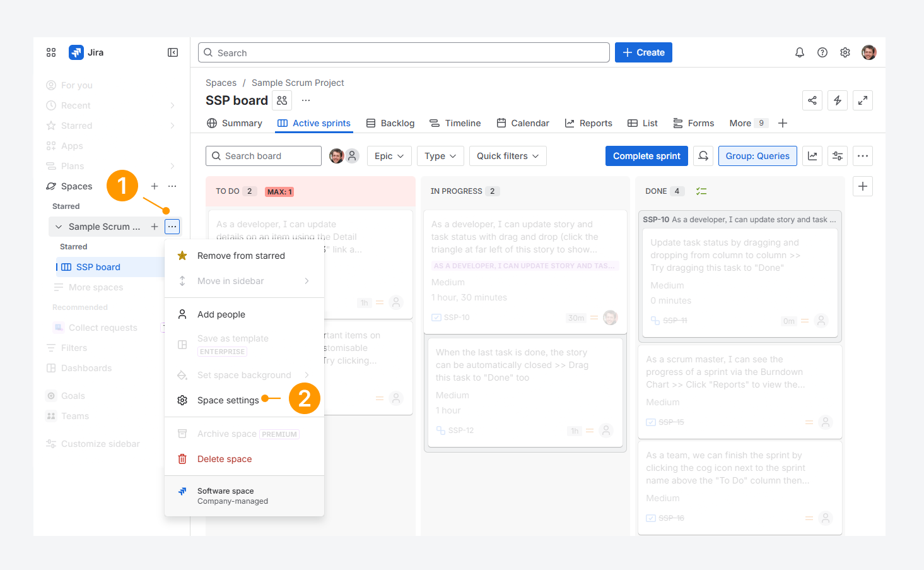Viewport: 924px width, 570px height.
Task: Enter full screen with the expand icon
Action: pyautogui.click(x=863, y=100)
